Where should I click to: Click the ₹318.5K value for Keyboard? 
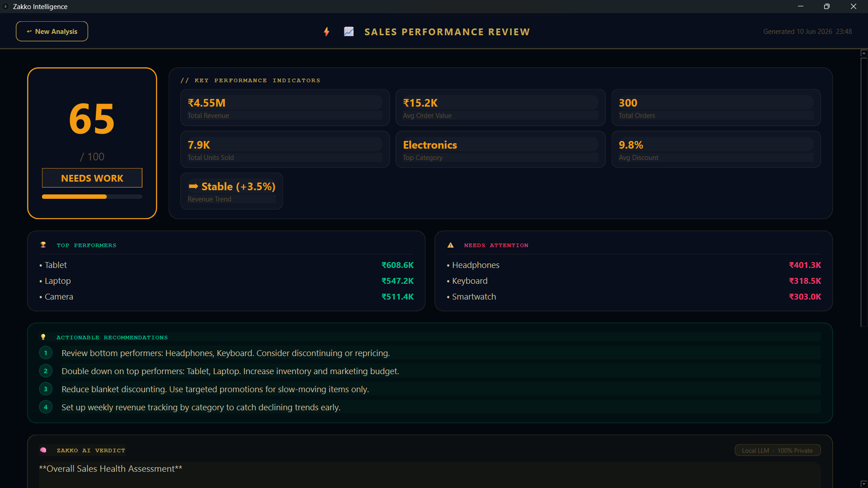click(805, 281)
